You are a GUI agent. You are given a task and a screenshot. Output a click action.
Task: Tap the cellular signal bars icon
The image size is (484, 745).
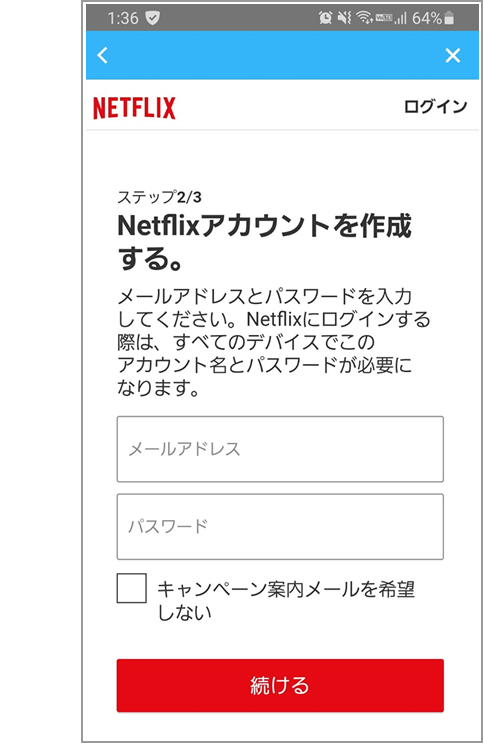click(401, 19)
